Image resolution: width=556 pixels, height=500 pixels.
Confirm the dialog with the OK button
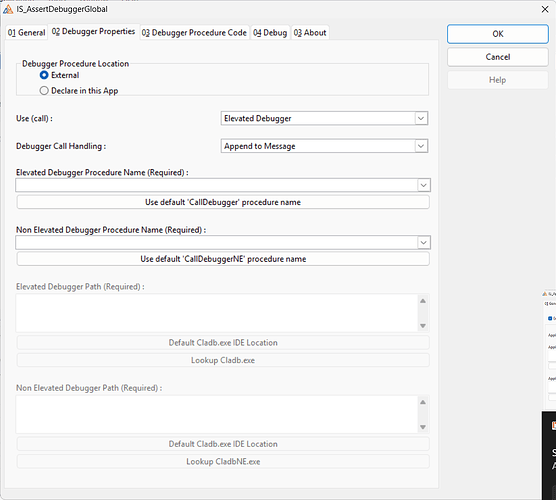point(497,34)
